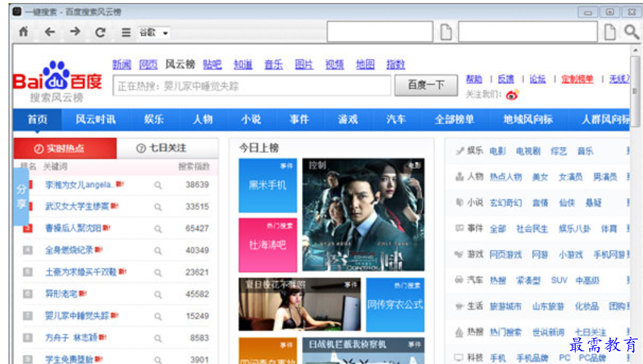Screen dimensions: 643x364
Task: Open the 知道 link
Action: [243, 64]
